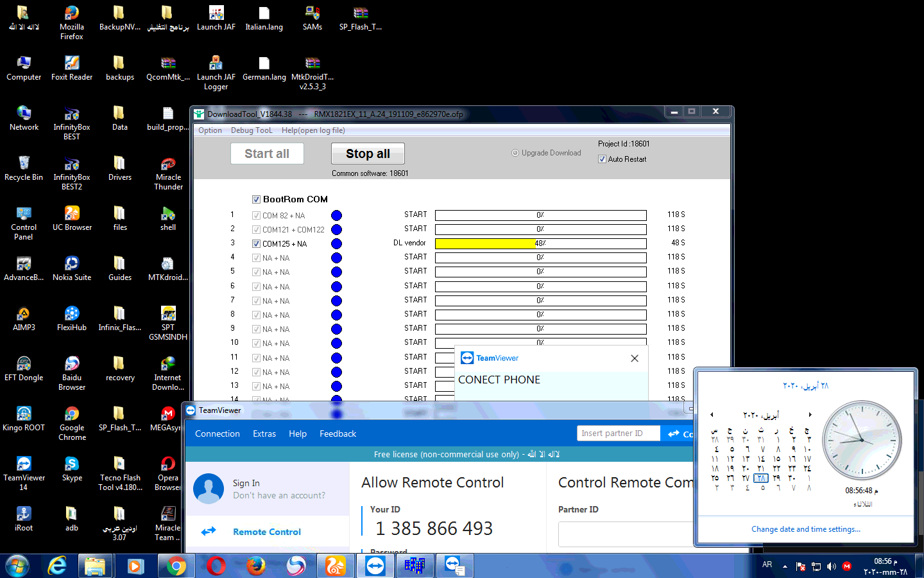The width and height of the screenshot is (924, 578).
Task: Open EFT Dongle desktop icon
Action: (24, 369)
